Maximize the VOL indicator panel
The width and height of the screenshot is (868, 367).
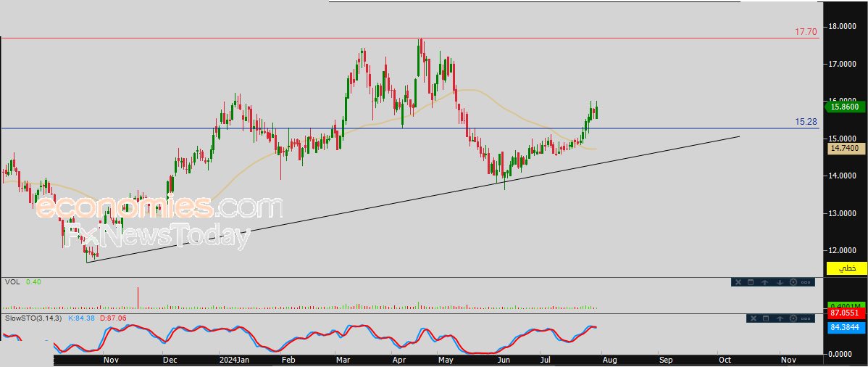pyautogui.click(x=751, y=282)
